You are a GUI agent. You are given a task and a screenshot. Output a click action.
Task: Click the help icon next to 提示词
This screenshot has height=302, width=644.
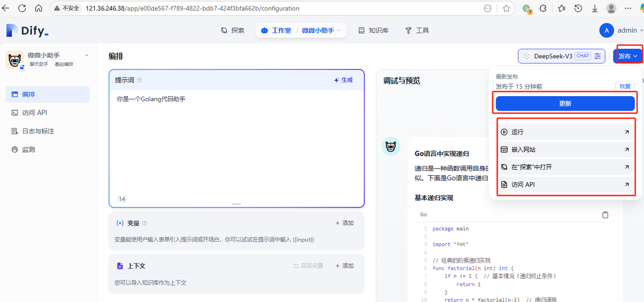139,80
